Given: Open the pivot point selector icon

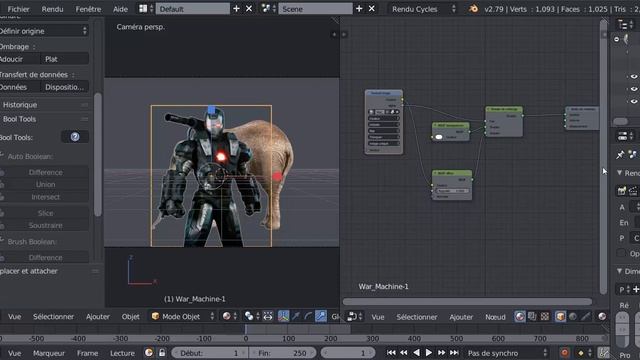Looking at the screenshot, I should pyautogui.click(x=252, y=316).
